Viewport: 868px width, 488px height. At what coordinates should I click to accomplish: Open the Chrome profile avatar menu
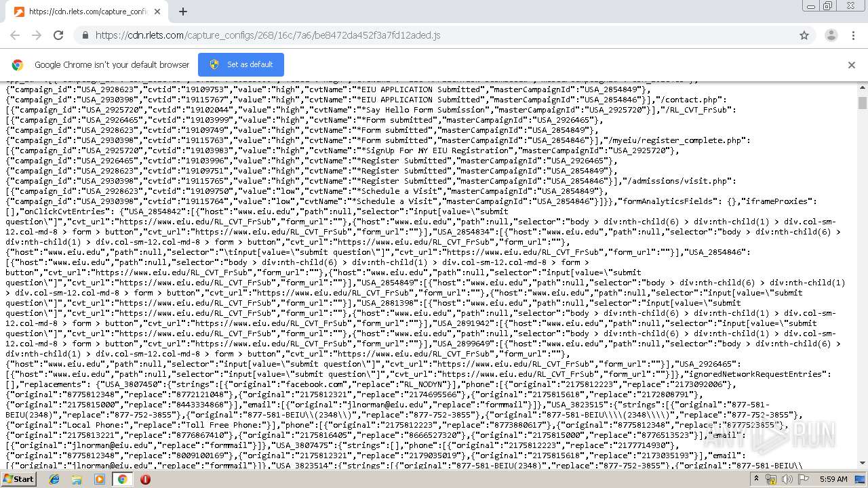(x=831, y=35)
